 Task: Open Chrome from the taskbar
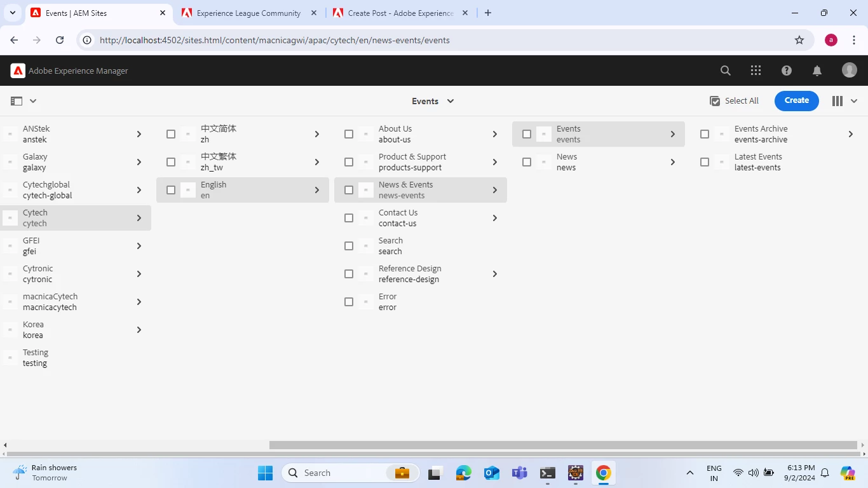604,473
